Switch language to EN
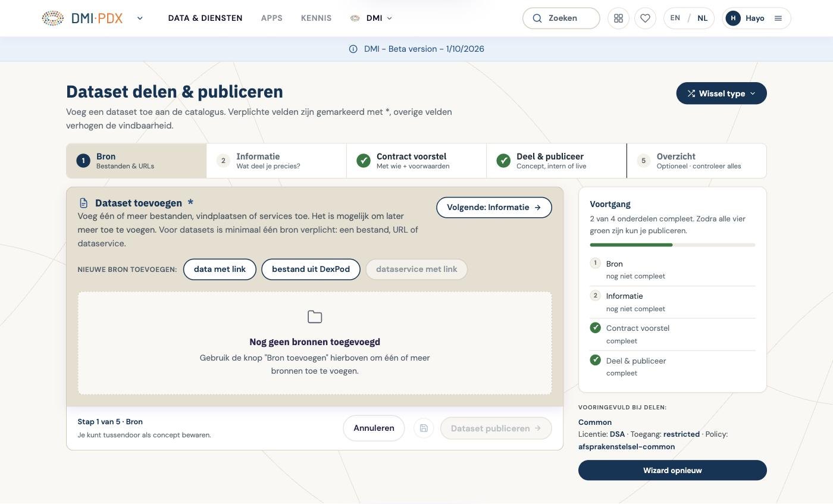Image resolution: width=833 pixels, height=504 pixels. (675, 18)
